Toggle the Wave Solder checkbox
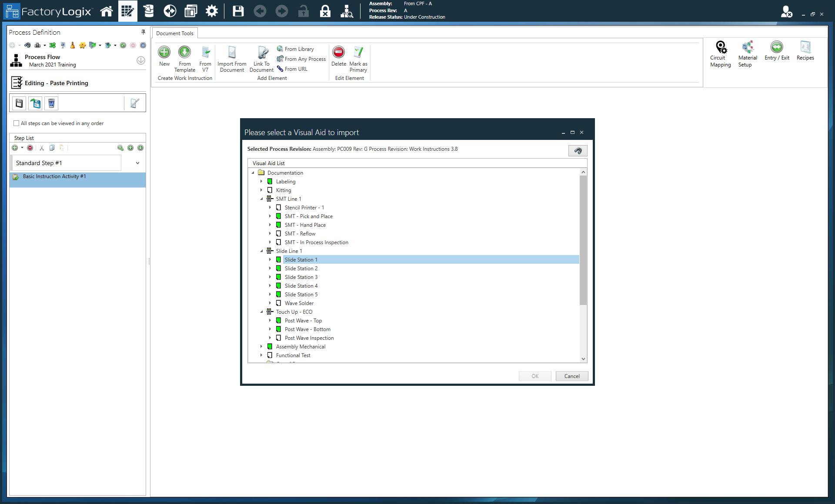Viewport: 835px width, 504px height. click(x=279, y=303)
